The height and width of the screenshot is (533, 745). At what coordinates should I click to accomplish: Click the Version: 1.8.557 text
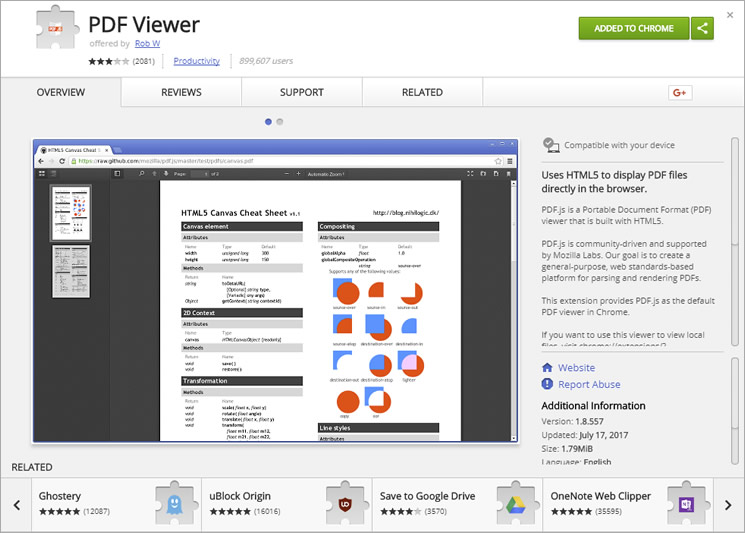(x=572, y=421)
